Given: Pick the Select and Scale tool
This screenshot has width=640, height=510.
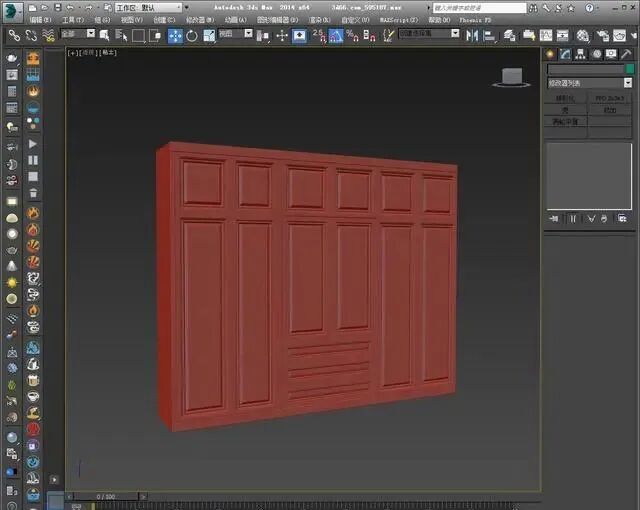Looking at the screenshot, I should pos(209,36).
